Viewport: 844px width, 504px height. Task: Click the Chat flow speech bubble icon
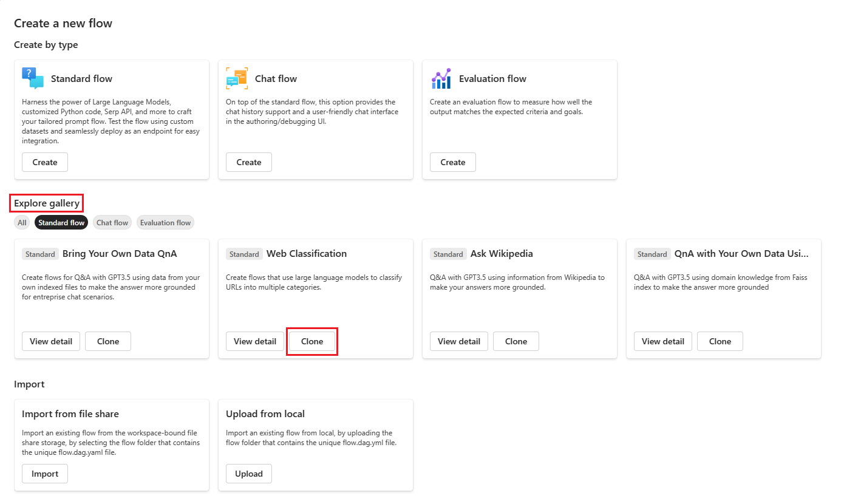click(237, 78)
